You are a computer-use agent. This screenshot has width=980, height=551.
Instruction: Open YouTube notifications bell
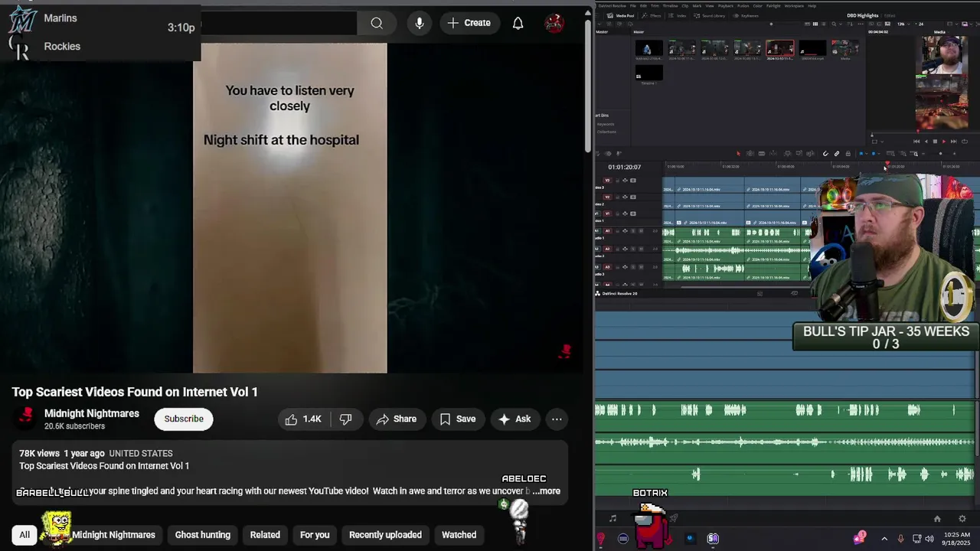(x=518, y=23)
